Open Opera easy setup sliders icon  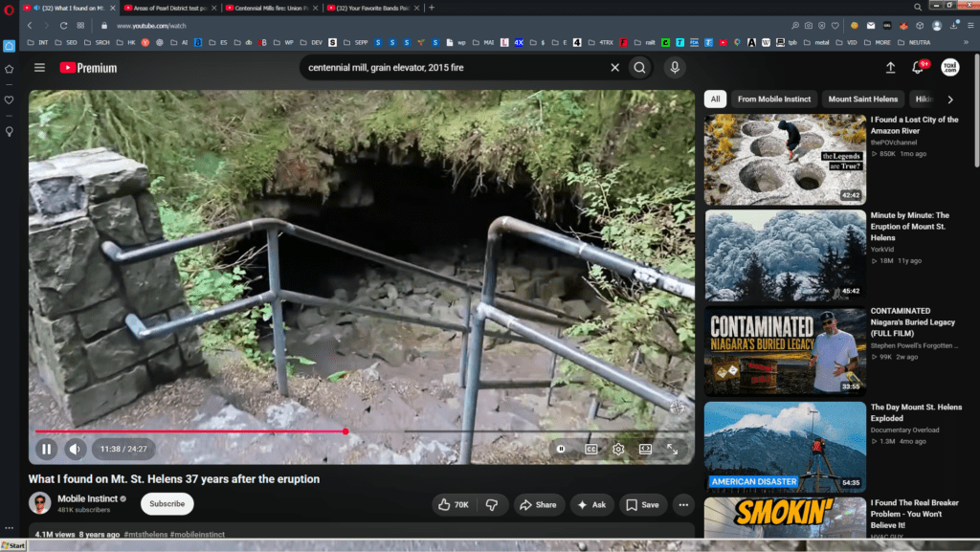pos(970,26)
